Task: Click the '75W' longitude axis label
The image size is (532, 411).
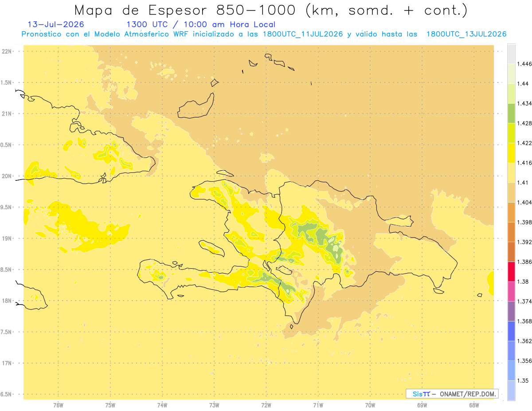Action: pyautogui.click(x=110, y=405)
